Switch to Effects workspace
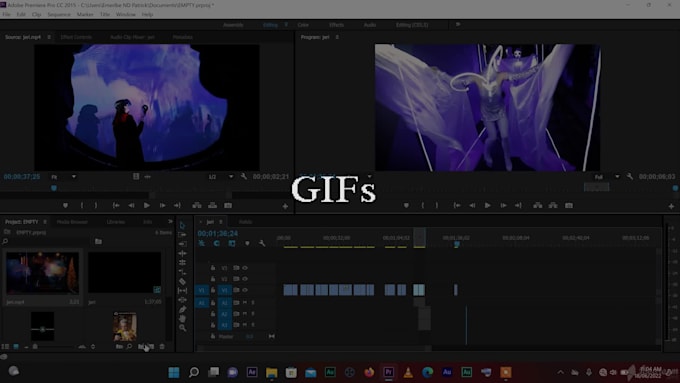Screen dimensions: 680x383 coord(337,25)
